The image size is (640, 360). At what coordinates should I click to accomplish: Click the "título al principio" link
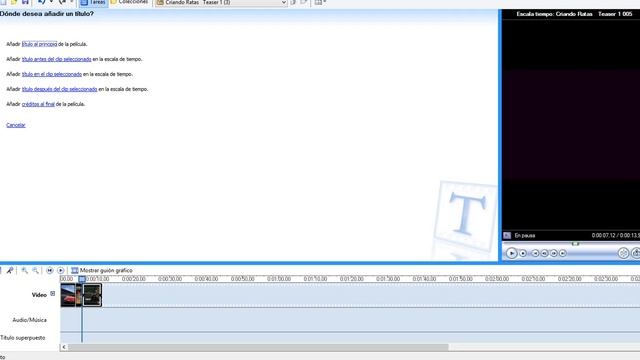[40, 44]
